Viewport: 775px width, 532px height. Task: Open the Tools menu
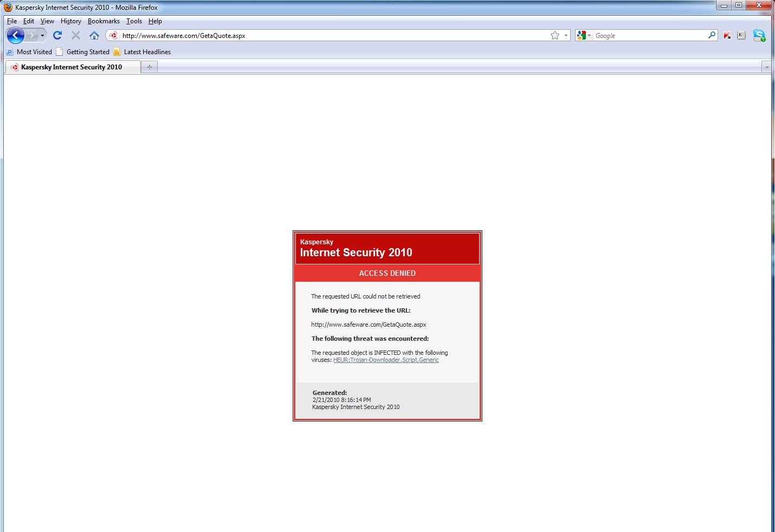[134, 21]
